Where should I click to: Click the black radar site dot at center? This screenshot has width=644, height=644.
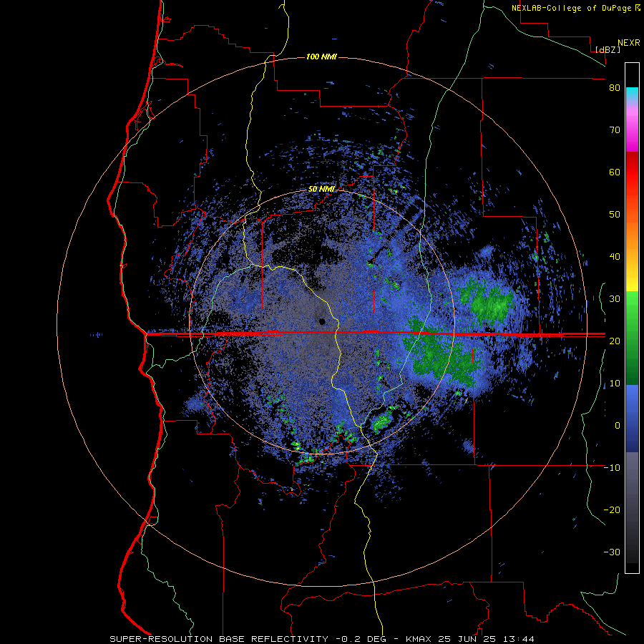point(322,321)
